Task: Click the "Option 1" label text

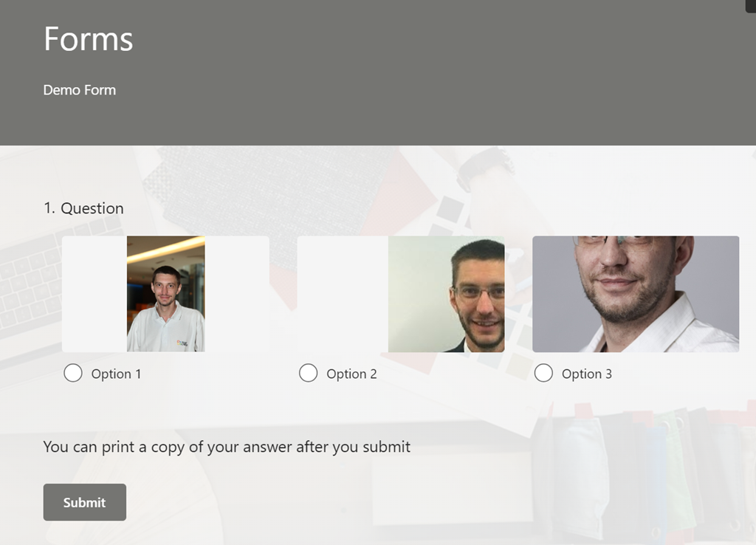Action: click(x=116, y=374)
